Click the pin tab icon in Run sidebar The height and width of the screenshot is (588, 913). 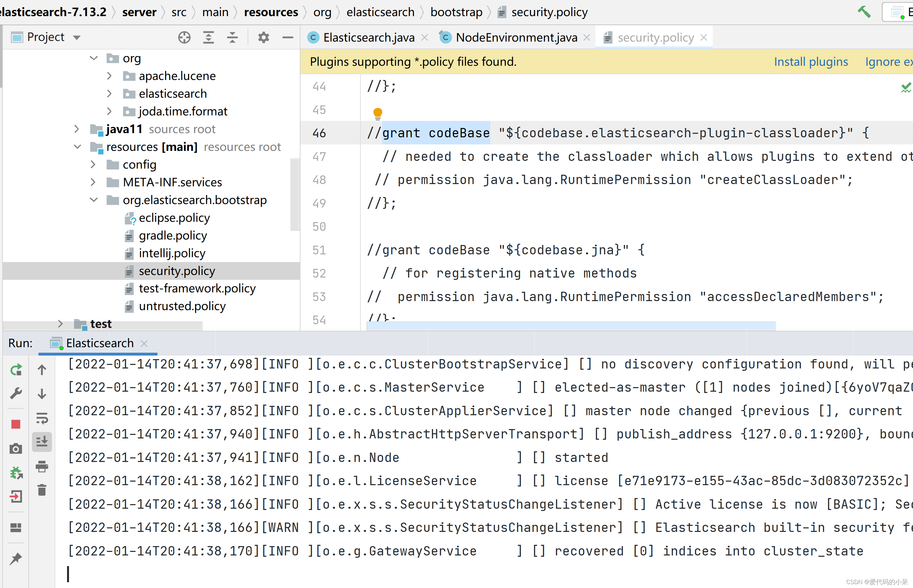point(16,559)
